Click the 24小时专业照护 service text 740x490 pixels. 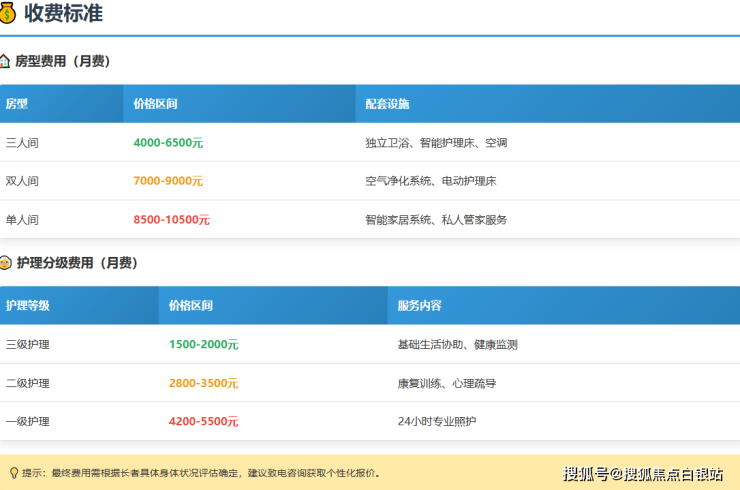pyautogui.click(x=437, y=421)
